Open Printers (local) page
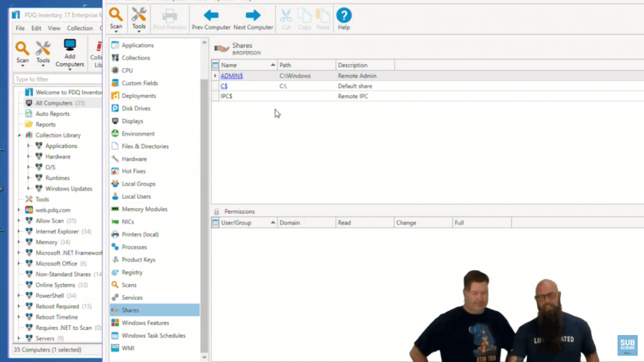Image resolution: width=644 pixels, height=362 pixels. [x=140, y=235]
